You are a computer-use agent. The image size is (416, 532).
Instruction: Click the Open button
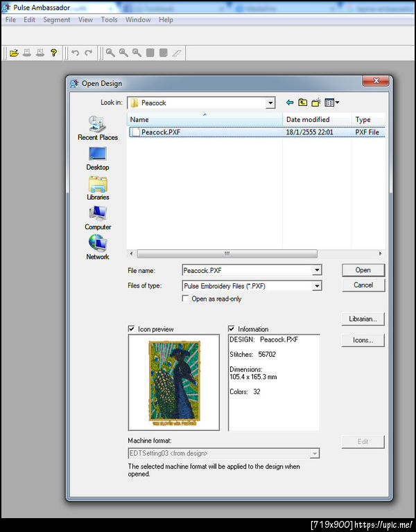(363, 270)
